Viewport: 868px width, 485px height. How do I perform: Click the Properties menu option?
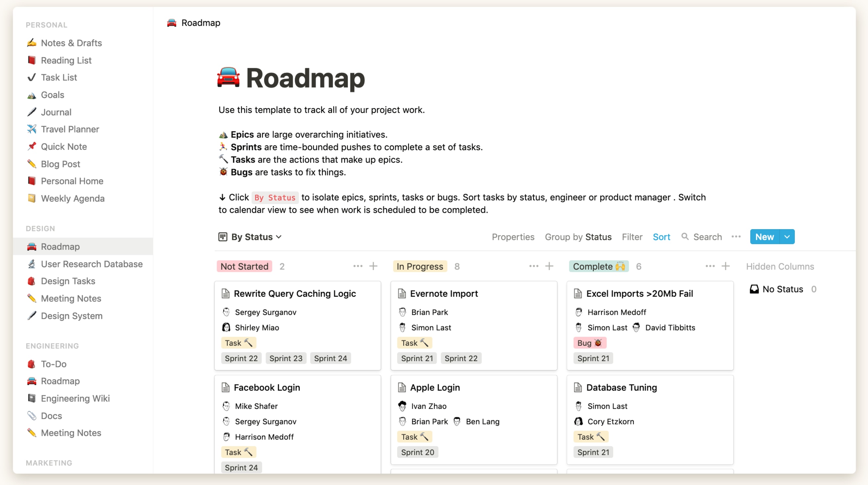click(x=513, y=236)
